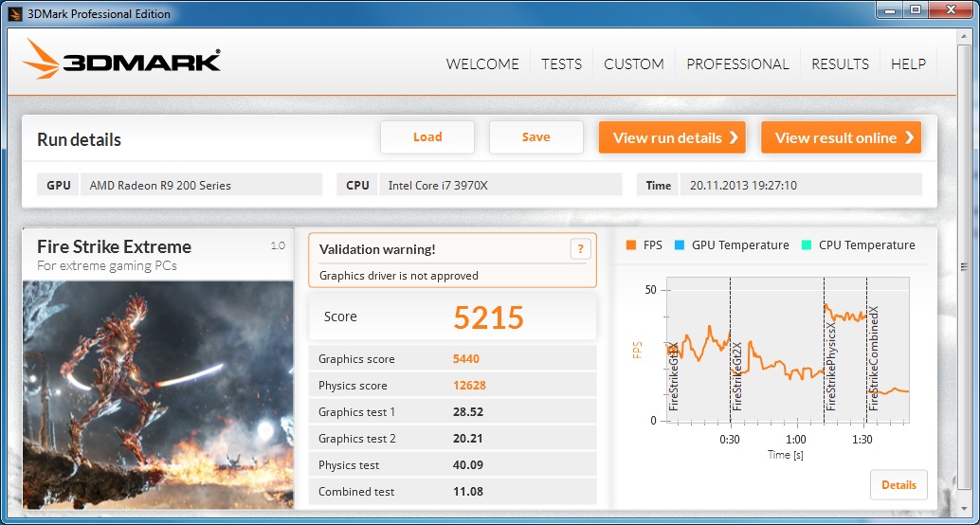
Task: Click the Combined test row value 11.08
Action: (468, 492)
